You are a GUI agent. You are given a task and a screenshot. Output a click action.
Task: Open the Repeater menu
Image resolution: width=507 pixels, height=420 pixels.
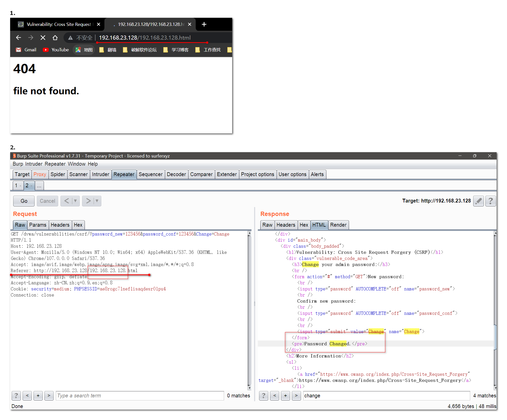coord(55,164)
